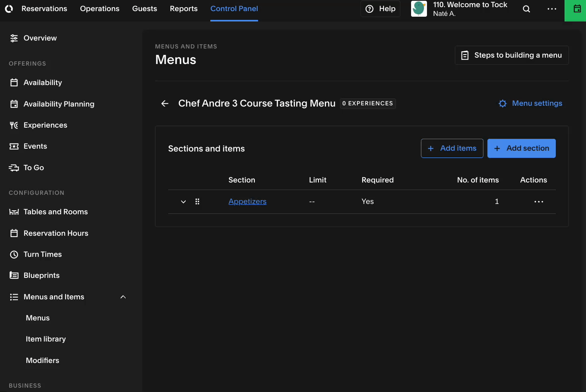Switch to the Reservations tab
The width and height of the screenshot is (586, 392).
44,9
